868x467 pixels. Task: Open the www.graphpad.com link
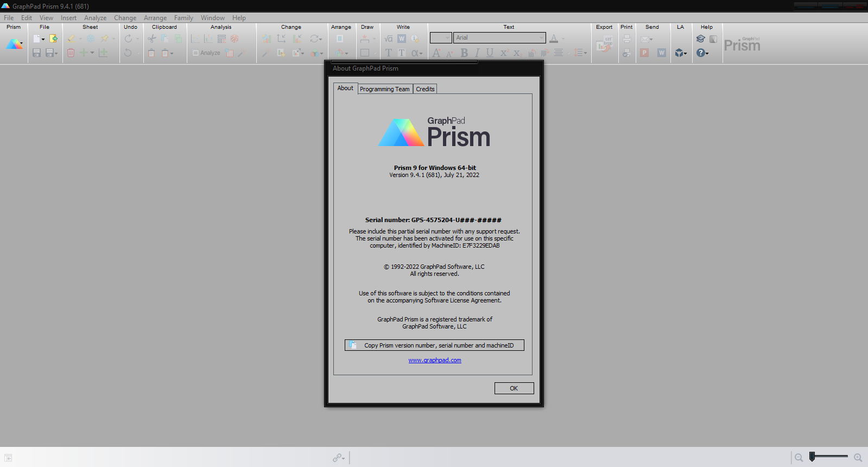click(x=435, y=360)
